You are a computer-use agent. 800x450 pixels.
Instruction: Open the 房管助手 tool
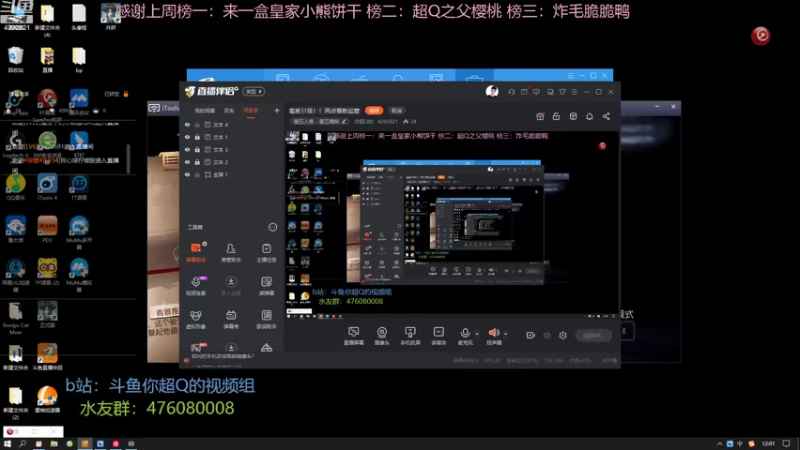(x=231, y=253)
